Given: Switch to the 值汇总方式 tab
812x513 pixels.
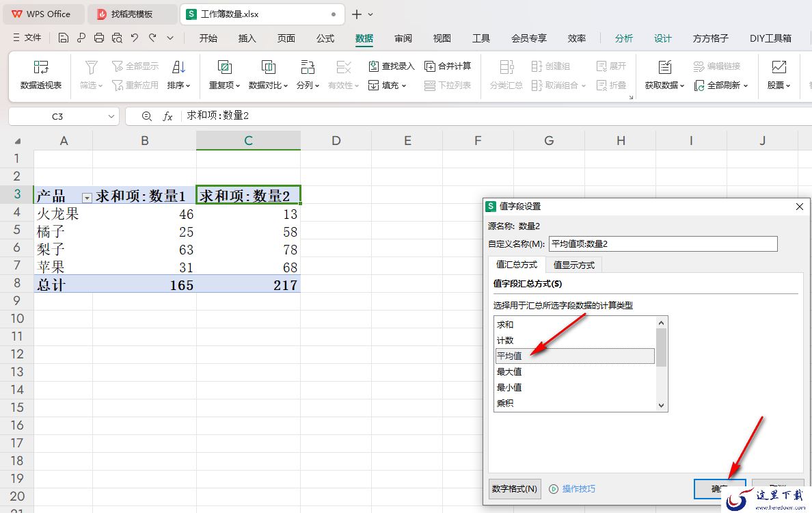Looking at the screenshot, I should point(516,264).
